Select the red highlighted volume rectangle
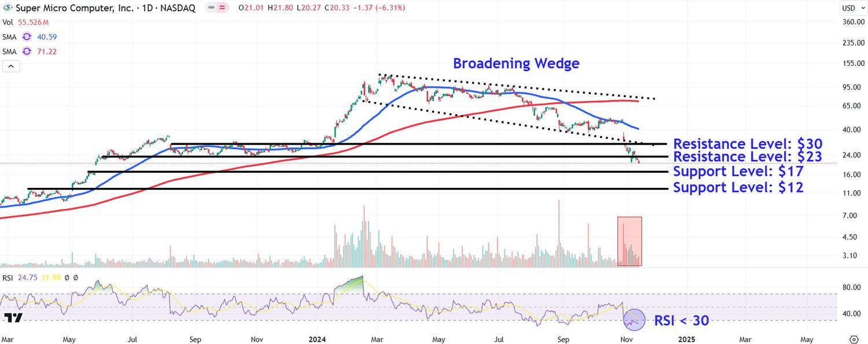868x344 pixels. pyautogui.click(x=630, y=241)
